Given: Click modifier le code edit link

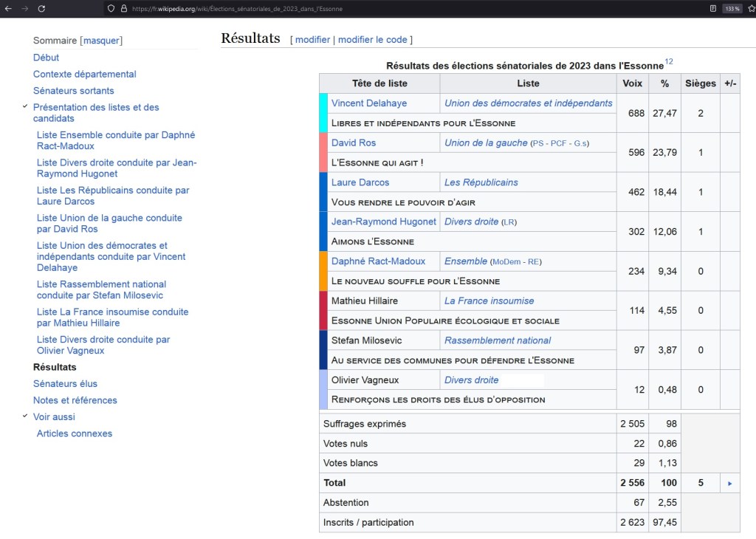Looking at the screenshot, I should click(372, 40).
